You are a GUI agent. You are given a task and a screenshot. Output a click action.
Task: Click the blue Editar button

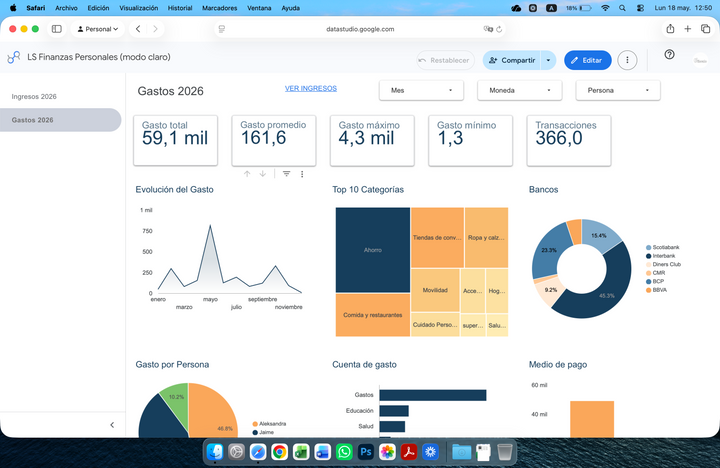(x=588, y=60)
